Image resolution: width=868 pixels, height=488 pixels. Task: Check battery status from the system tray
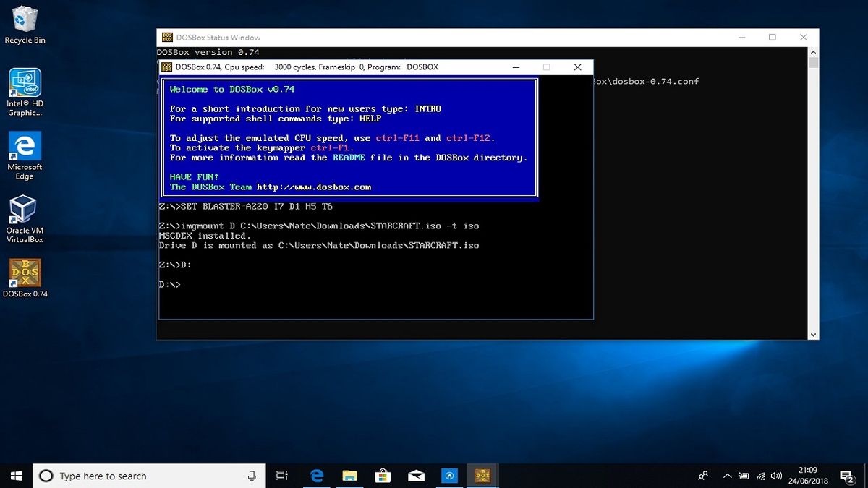744,476
